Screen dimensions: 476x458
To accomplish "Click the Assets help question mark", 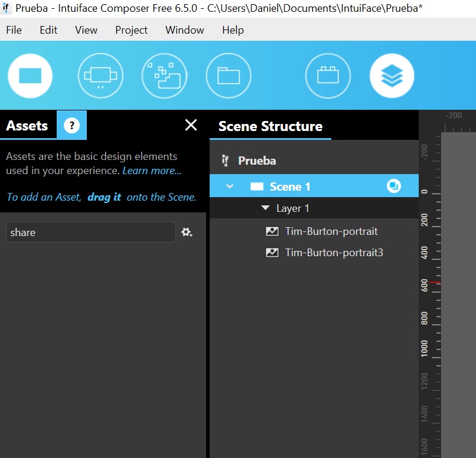I will point(71,125).
